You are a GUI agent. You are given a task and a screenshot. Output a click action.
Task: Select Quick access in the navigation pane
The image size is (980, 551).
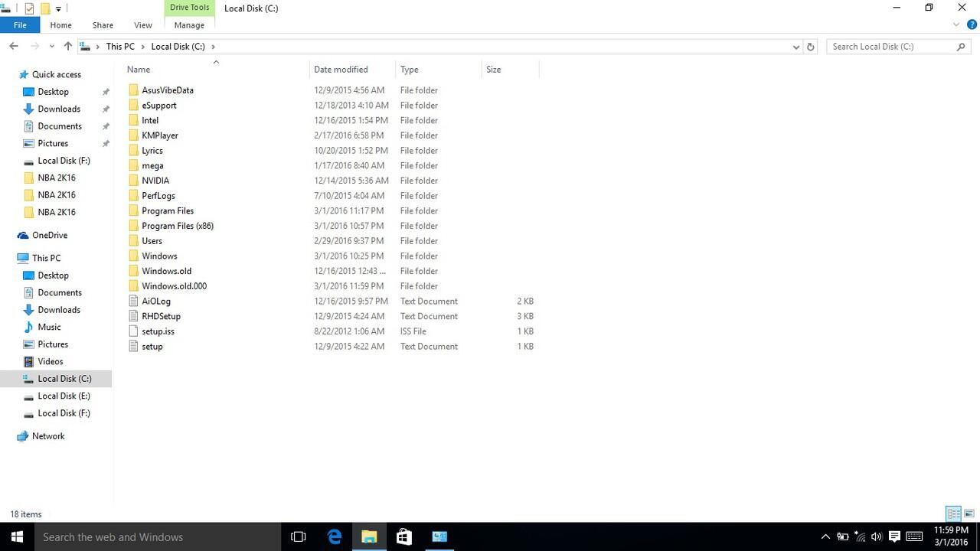pyautogui.click(x=57, y=74)
